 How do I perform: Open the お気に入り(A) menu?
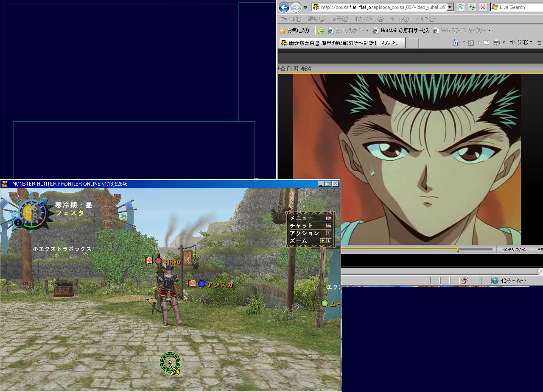click(x=369, y=19)
